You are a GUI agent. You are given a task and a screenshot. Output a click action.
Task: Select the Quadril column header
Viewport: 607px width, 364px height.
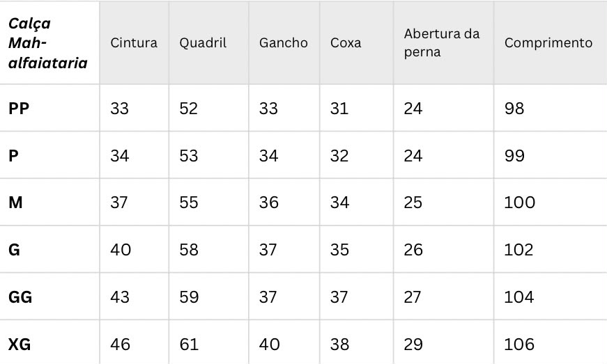(203, 42)
